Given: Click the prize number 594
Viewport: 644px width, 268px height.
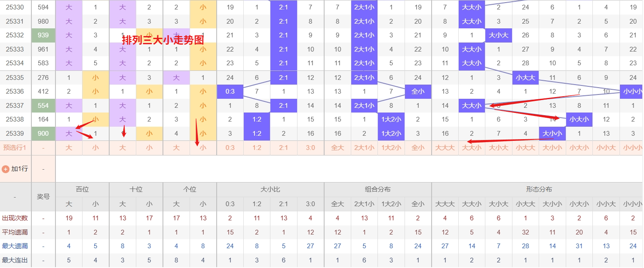Looking at the screenshot, I should click(x=43, y=7).
